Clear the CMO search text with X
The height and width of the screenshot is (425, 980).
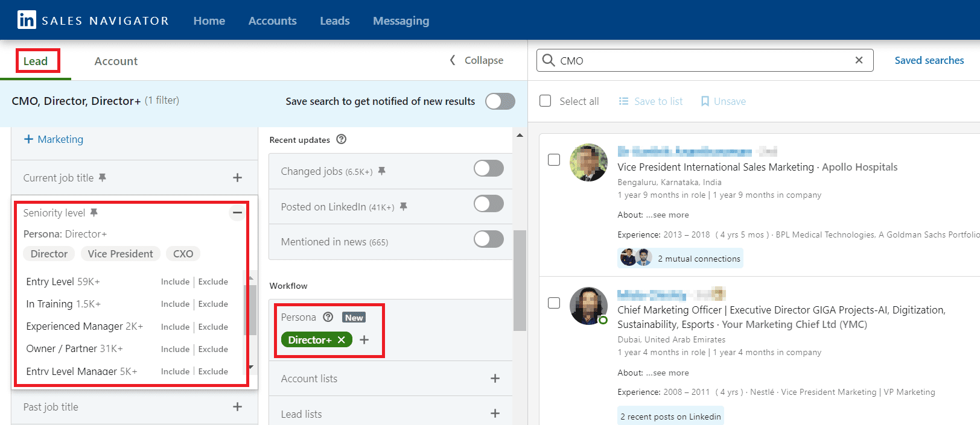click(859, 60)
